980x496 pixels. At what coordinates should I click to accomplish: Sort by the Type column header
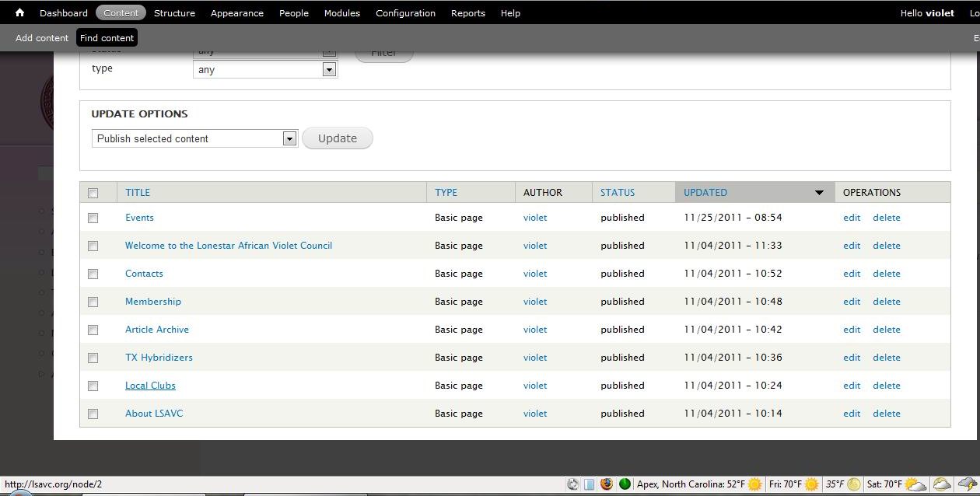[x=446, y=192]
